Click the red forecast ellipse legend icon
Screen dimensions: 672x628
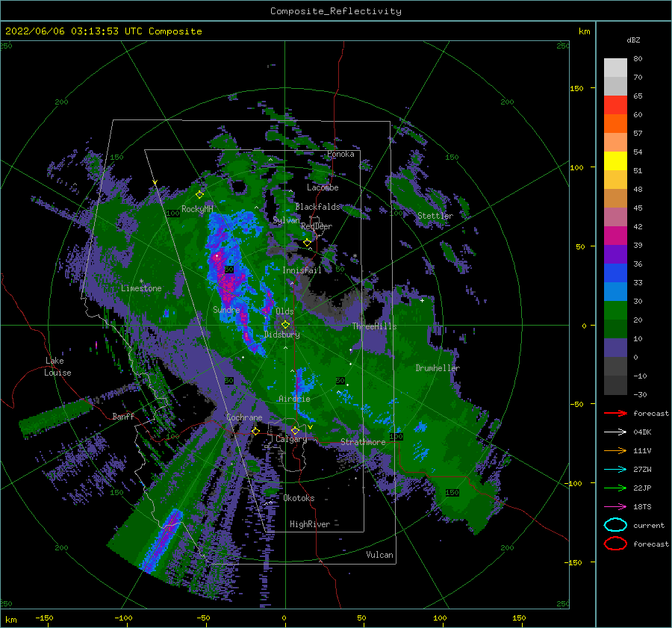[615, 544]
